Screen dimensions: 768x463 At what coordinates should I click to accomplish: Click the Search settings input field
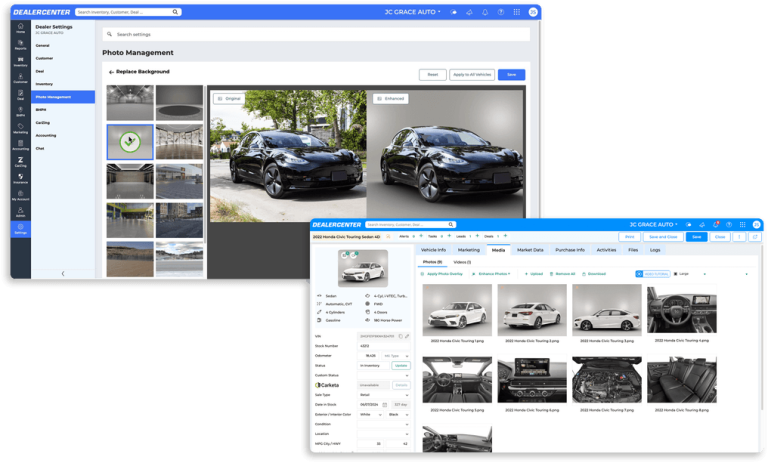point(316,34)
